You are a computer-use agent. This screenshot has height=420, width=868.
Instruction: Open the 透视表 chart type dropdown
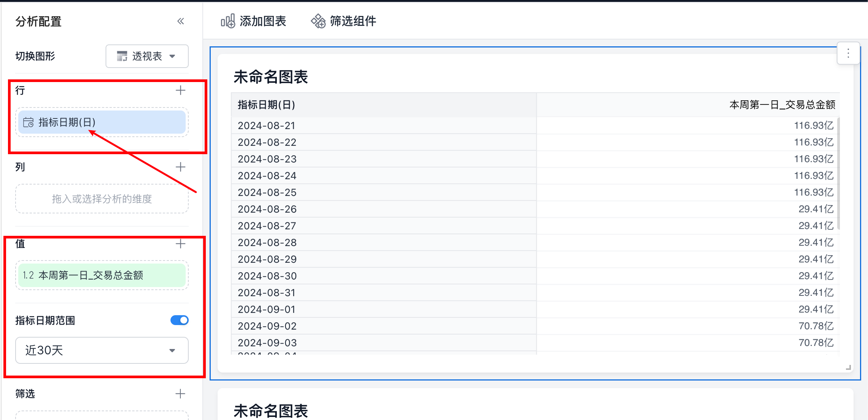coord(147,56)
